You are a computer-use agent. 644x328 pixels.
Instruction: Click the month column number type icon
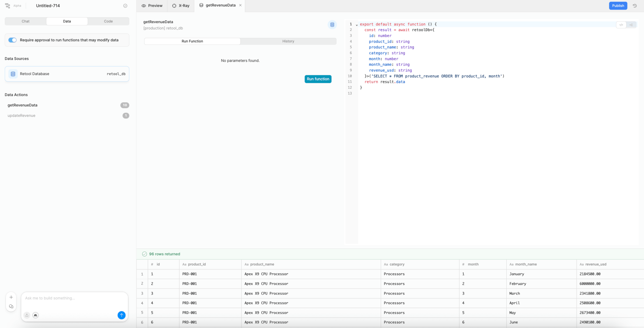[463, 264]
